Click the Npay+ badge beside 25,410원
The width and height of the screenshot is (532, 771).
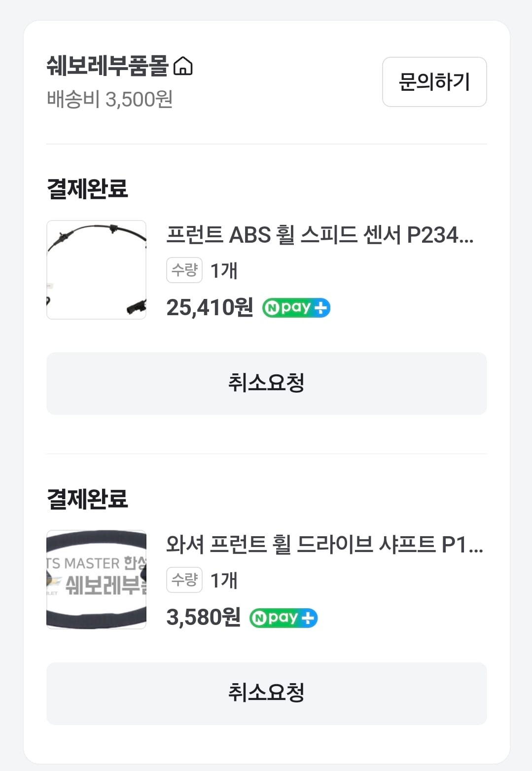tap(296, 308)
